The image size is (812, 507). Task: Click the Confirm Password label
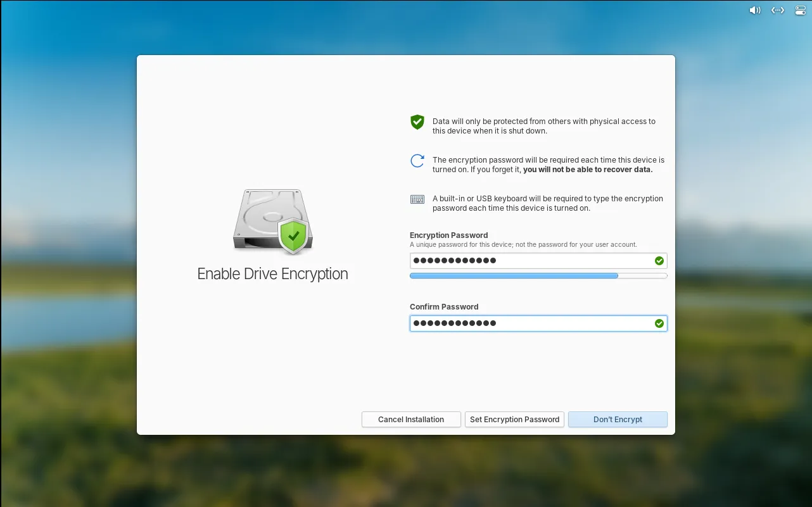(x=444, y=307)
